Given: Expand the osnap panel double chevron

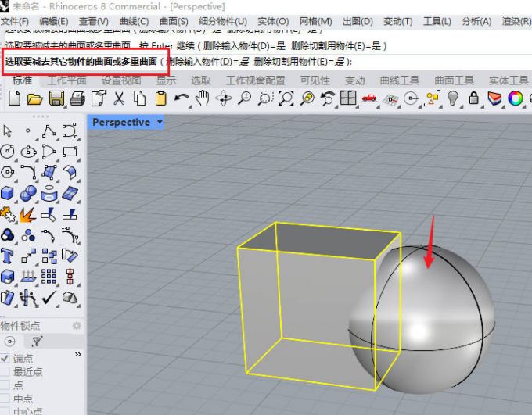Looking at the screenshot, I should [x=78, y=354].
